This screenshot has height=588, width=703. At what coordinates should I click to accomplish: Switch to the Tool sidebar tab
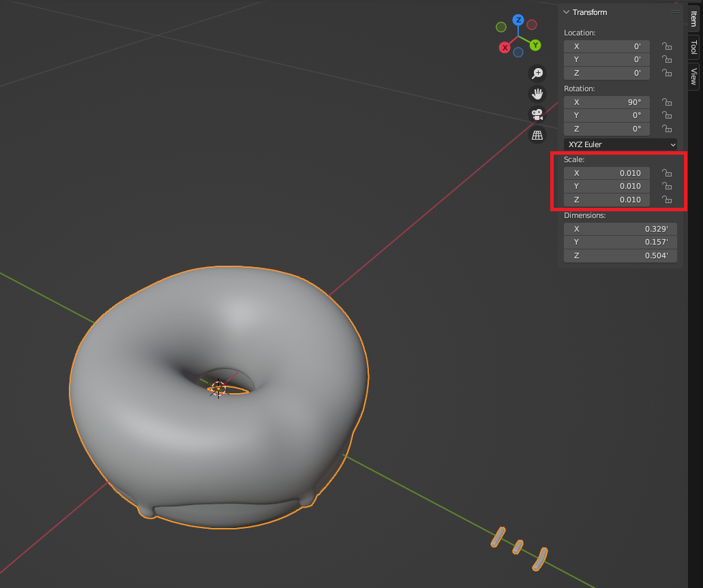(693, 47)
